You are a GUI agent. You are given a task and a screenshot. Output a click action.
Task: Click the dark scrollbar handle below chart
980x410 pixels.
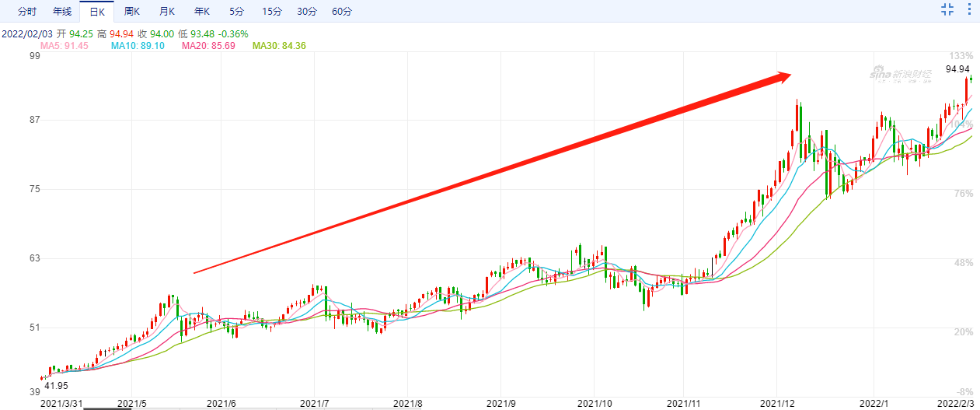coord(107,408)
